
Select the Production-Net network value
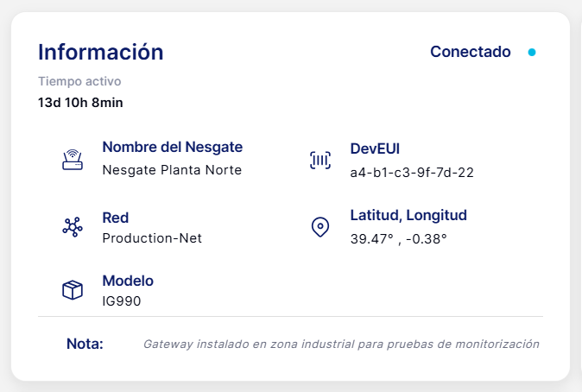[x=152, y=238]
